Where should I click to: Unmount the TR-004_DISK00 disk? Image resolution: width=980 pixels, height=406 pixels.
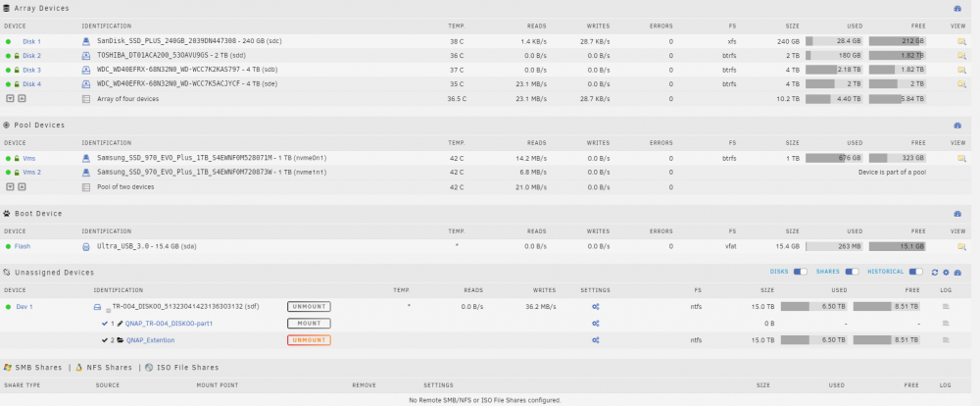[x=309, y=307]
